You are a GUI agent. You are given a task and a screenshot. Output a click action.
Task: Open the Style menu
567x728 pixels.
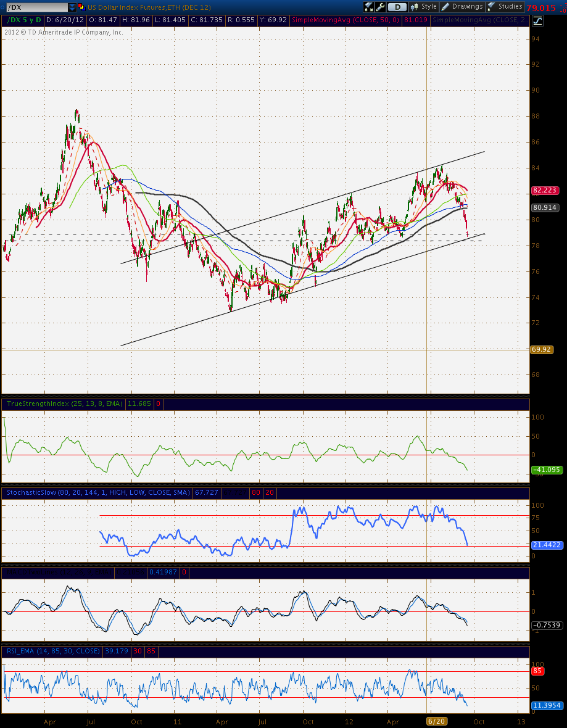tap(423, 7)
